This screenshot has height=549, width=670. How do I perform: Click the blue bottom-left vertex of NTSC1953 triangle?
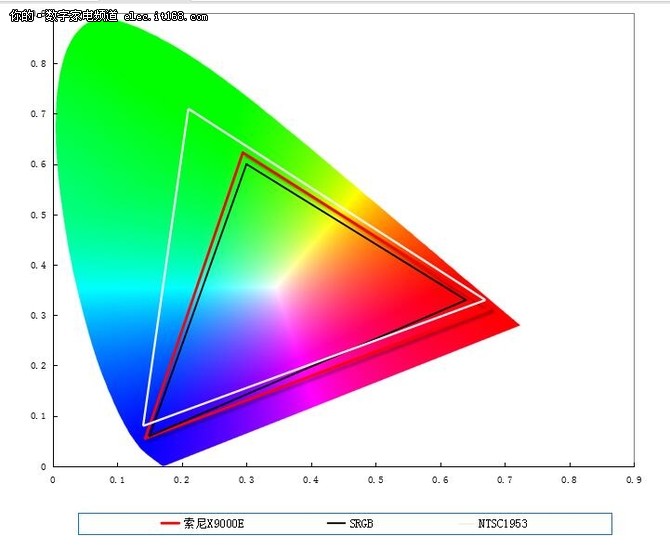click(144, 425)
